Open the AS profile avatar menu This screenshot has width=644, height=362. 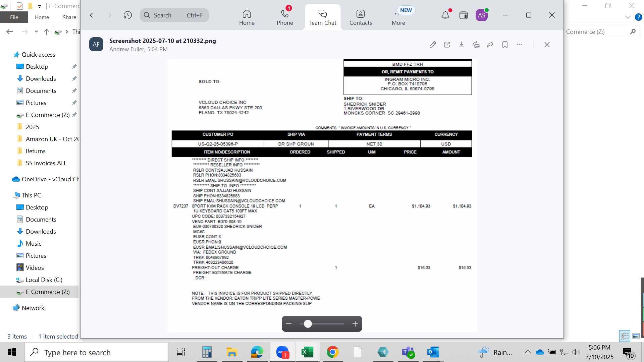pos(482,15)
